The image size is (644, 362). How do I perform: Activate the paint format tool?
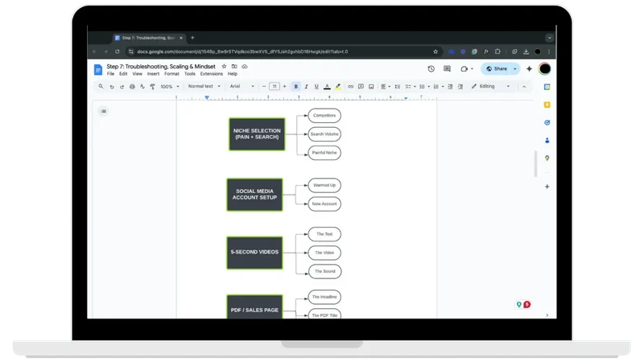pos(152,87)
